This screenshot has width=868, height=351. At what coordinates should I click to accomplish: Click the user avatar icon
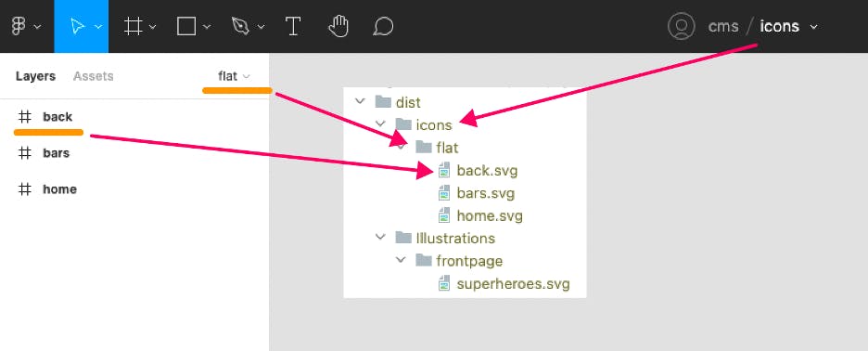681,26
